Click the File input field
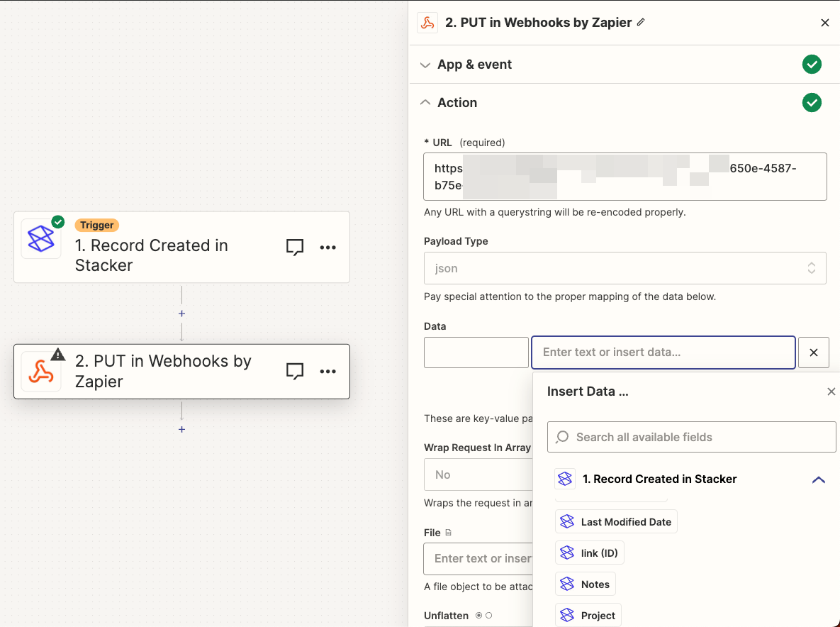The height and width of the screenshot is (627, 840). [478, 558]
